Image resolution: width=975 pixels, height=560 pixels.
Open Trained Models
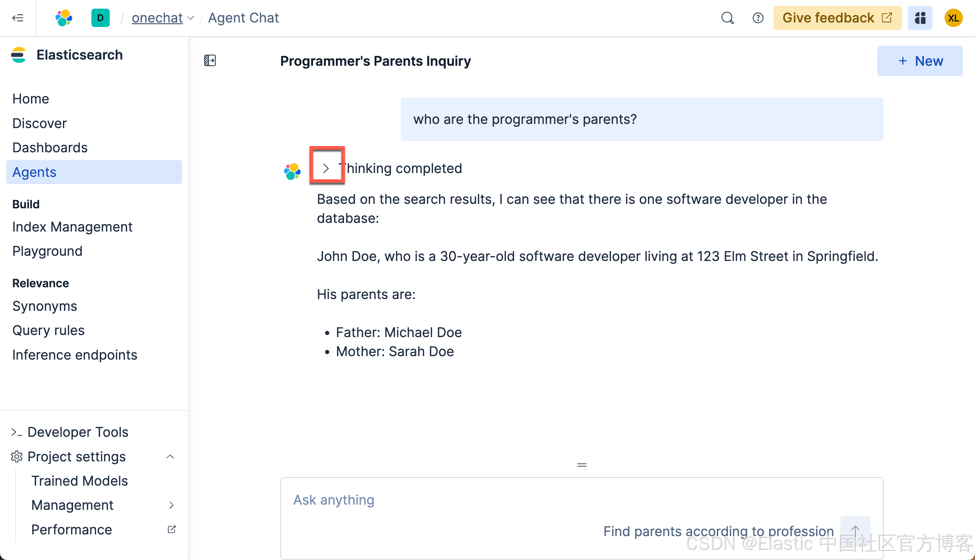(79, 481)
